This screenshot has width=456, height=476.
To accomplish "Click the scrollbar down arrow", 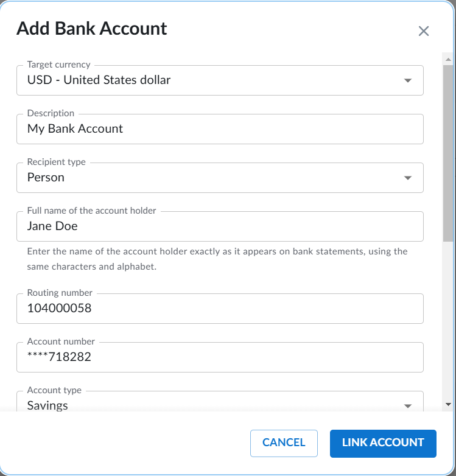I will [x=448, y=404].
